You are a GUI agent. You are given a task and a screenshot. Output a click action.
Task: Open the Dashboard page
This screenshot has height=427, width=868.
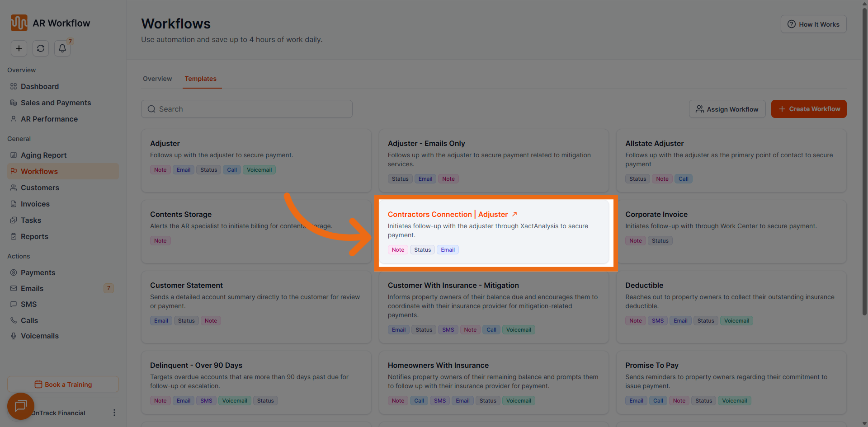[x=63, y=86]
